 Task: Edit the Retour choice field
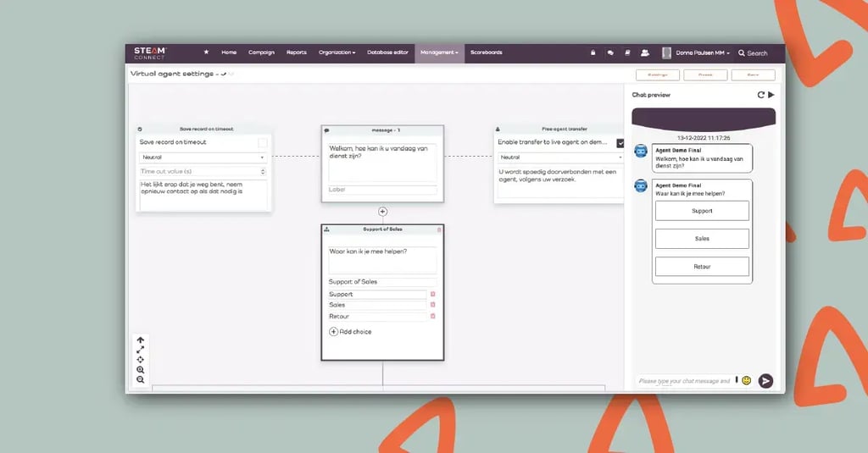click(x=377, y=317)
